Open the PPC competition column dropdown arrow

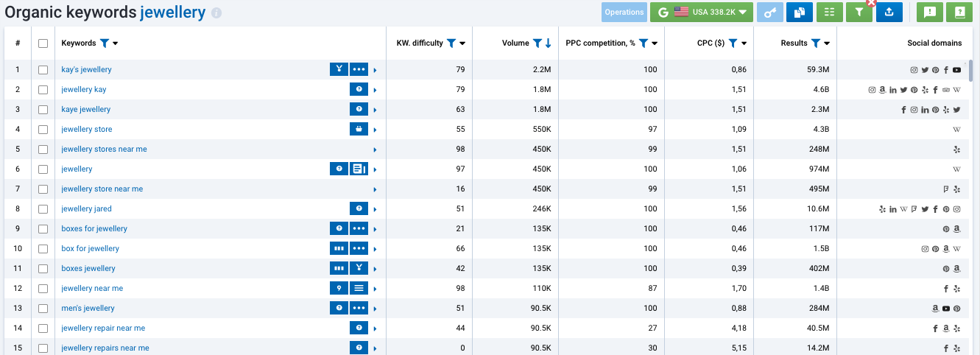[x=655, y=43]
